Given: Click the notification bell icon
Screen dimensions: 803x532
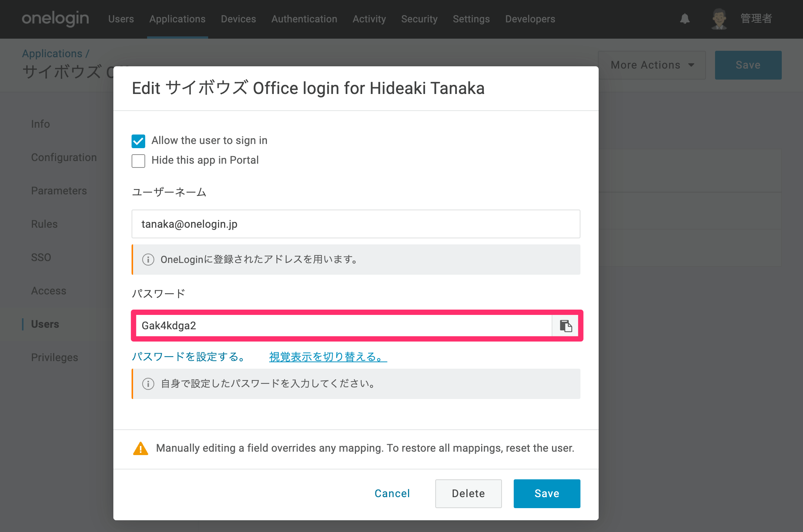Looking at the screenshot, I should [685, 19].
